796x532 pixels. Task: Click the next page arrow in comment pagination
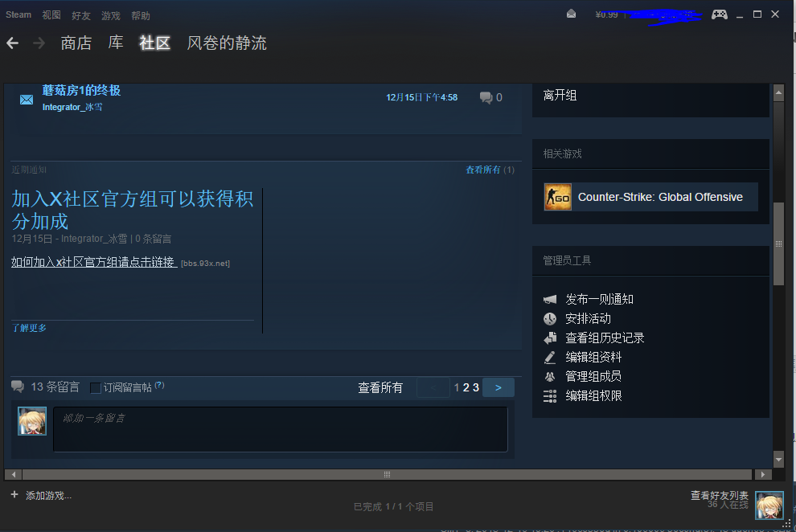(498, 387)
